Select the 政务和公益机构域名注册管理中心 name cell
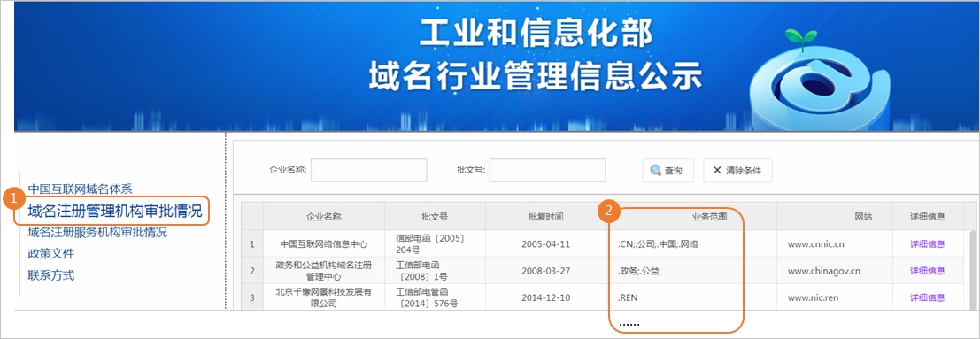Screen dimensions: 980x339 point(324,271)
